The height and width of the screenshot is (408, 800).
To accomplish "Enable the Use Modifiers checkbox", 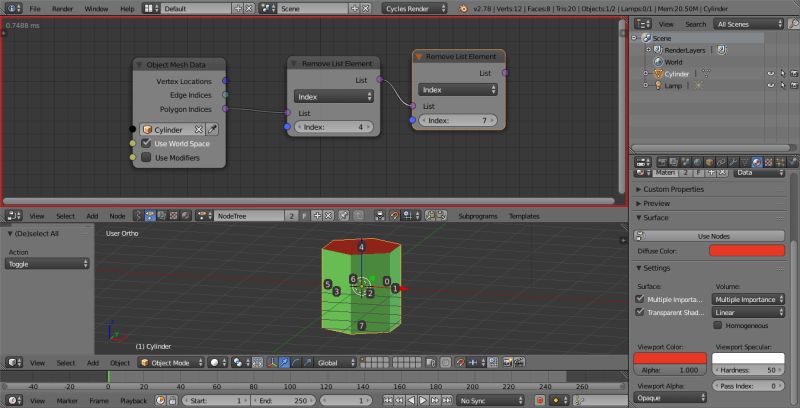I will click(x=146, y=158).
